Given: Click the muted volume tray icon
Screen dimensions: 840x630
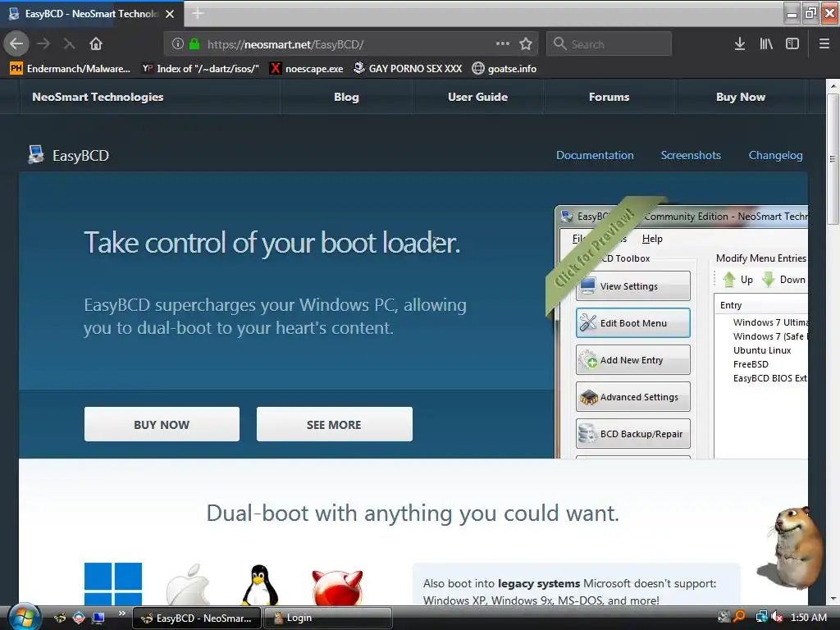Looking at the screenshot, I should pyautogui.click(x=778, y=618).
